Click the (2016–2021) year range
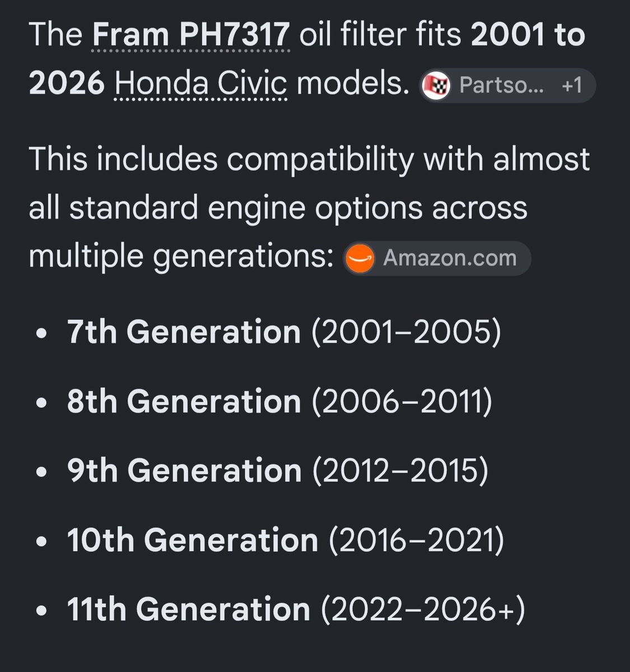 coord(417,541)
